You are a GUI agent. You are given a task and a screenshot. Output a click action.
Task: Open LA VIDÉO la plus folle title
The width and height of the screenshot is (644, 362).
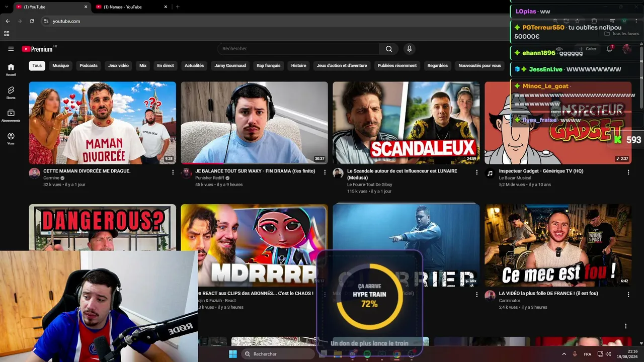point(548,293)
